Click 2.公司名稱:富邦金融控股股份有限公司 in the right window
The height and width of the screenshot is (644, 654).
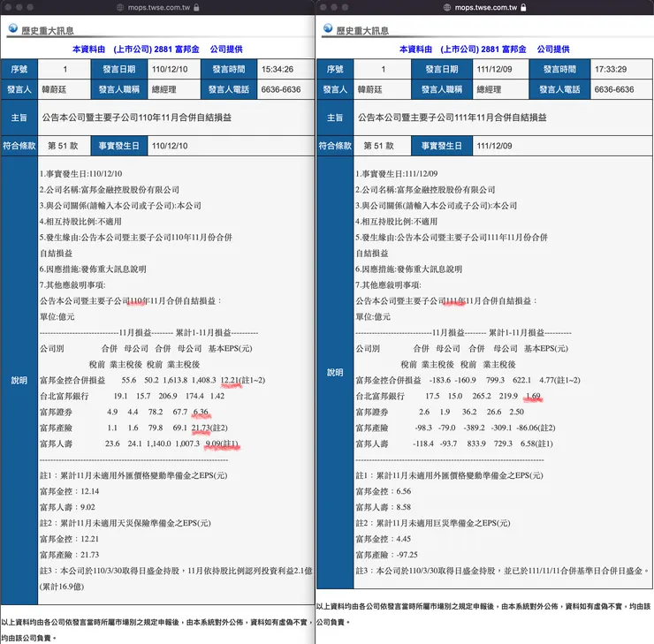coord(425,190)
